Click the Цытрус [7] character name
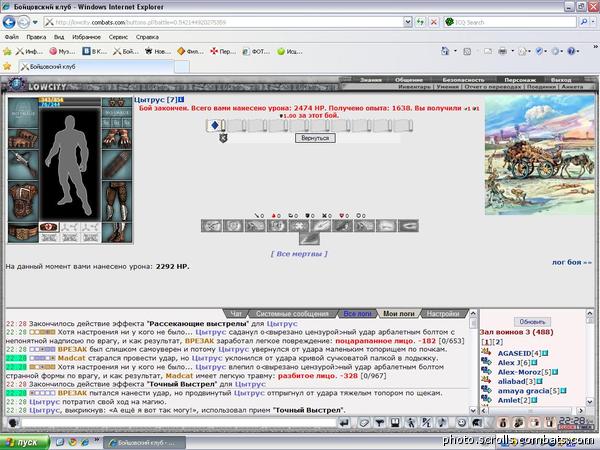The width and height of the screenshot is (600, 450). [155, 99]
